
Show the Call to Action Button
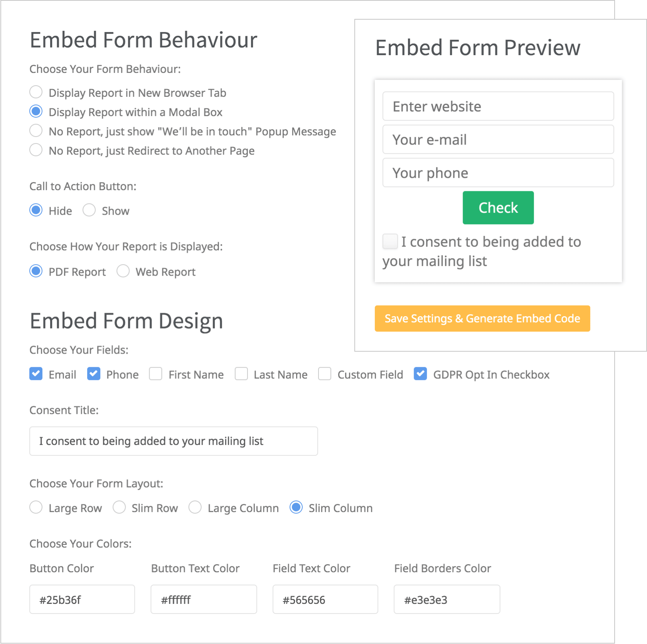[89, 210]
